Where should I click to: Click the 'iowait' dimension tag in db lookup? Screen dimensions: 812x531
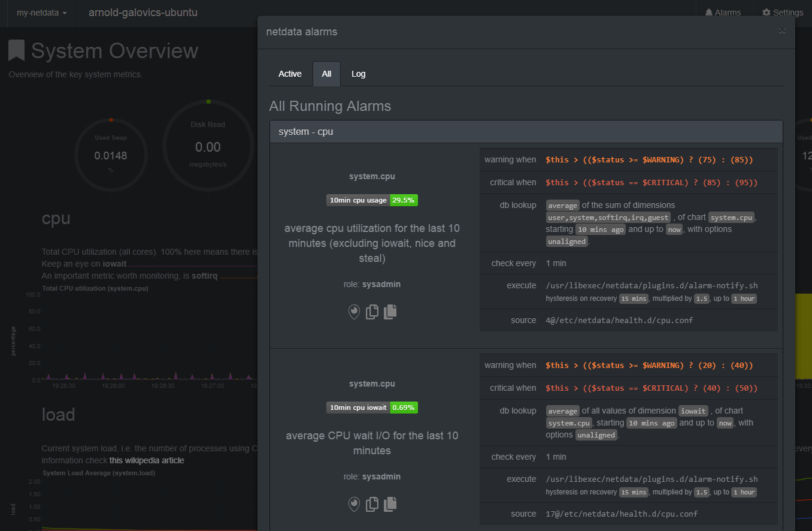click(693, 411)
